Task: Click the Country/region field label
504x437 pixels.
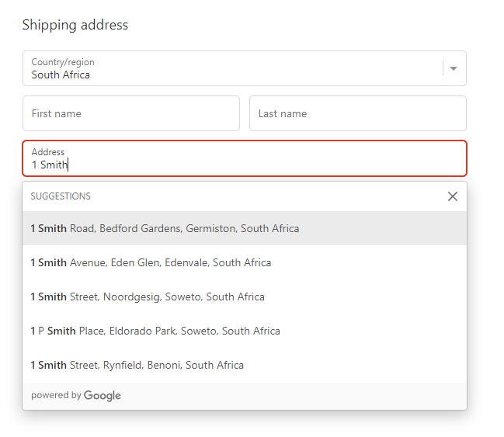Action: [x=63, y=62]
